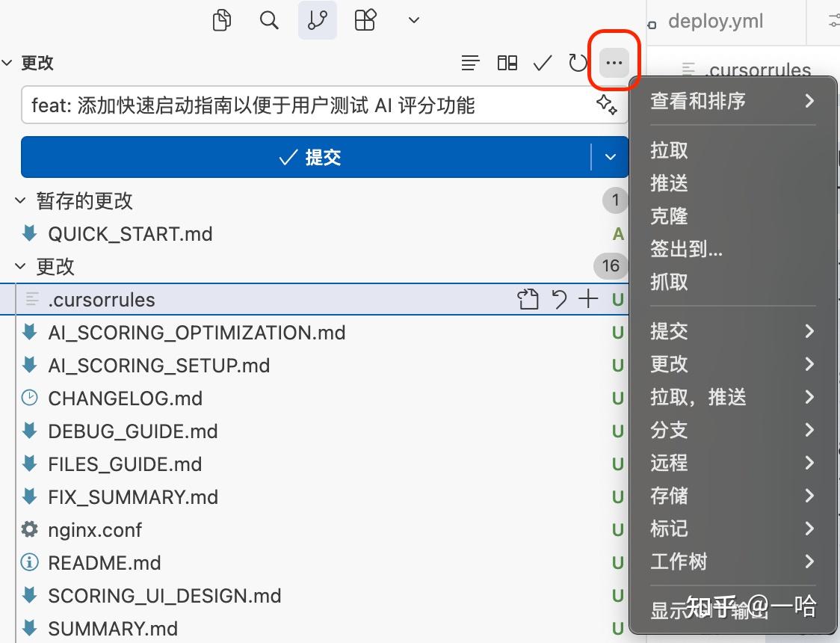Click the info icon beside README.md
This screenshot has width=840, height=643.
coord(29,562)
